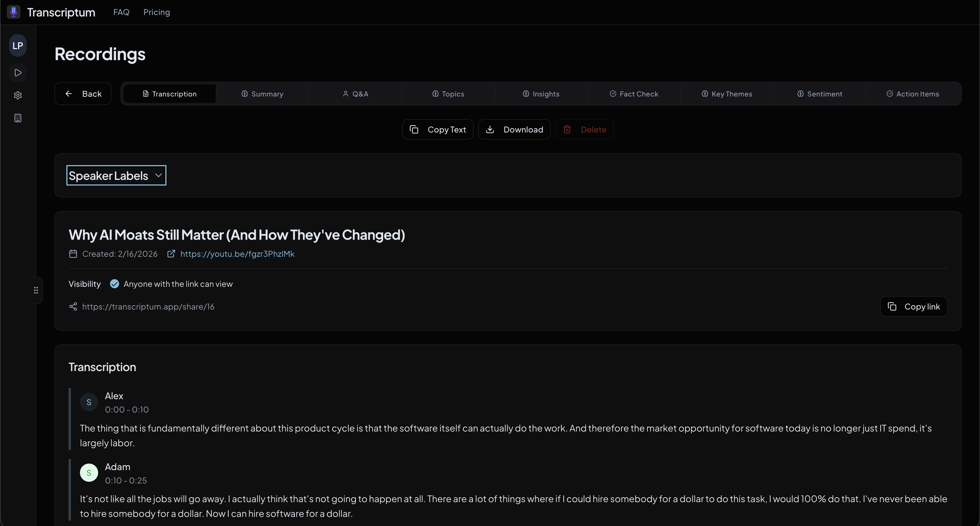Toggle the 'Anyone with the link can view' visibility

click(115, 283)
